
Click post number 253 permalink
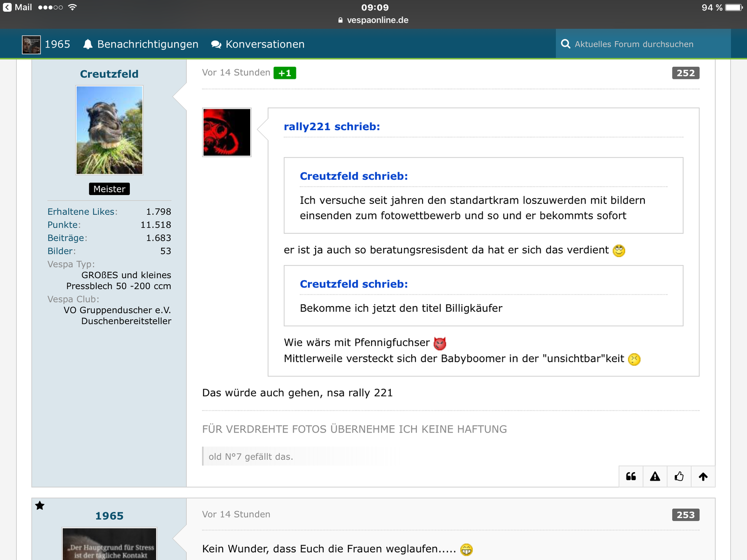click(x=685, y=515)
